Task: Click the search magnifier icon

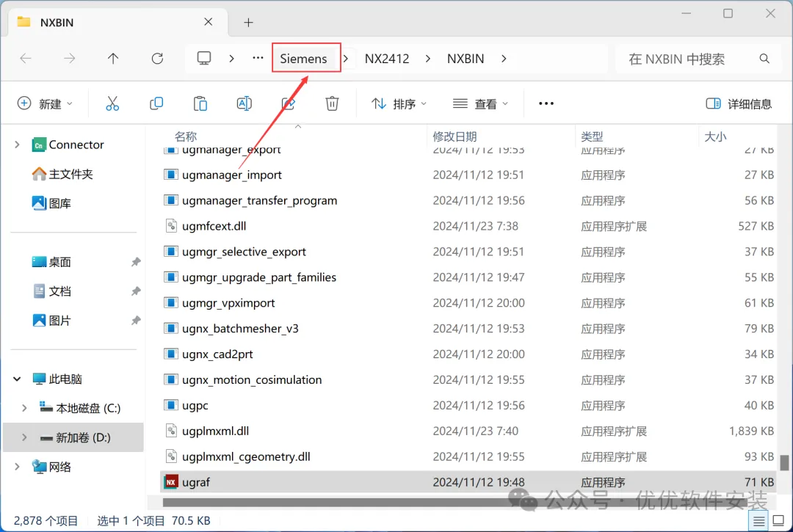Action: coord(764,59)
